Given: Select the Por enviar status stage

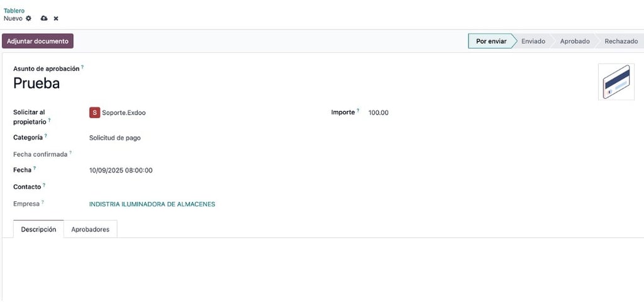Looking at the screenshot, I should pos(491,41).
